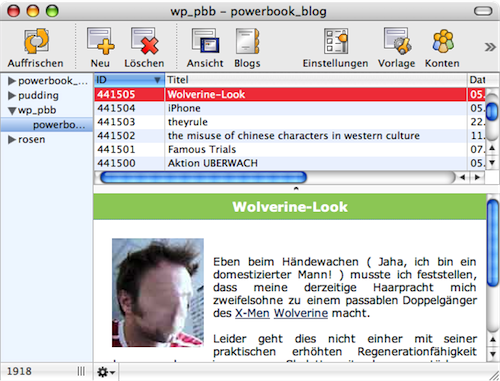Follow the Wolverine link in text
Image resolution: width=500 pixels, height=381 pixels.
301,313
